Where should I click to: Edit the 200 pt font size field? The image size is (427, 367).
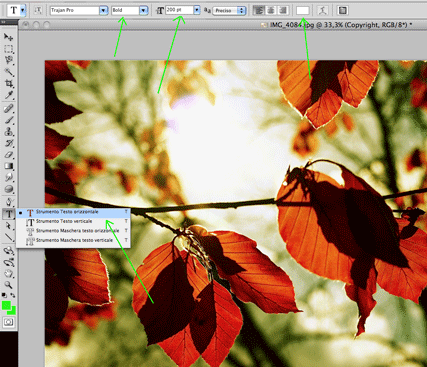(179, 10)
